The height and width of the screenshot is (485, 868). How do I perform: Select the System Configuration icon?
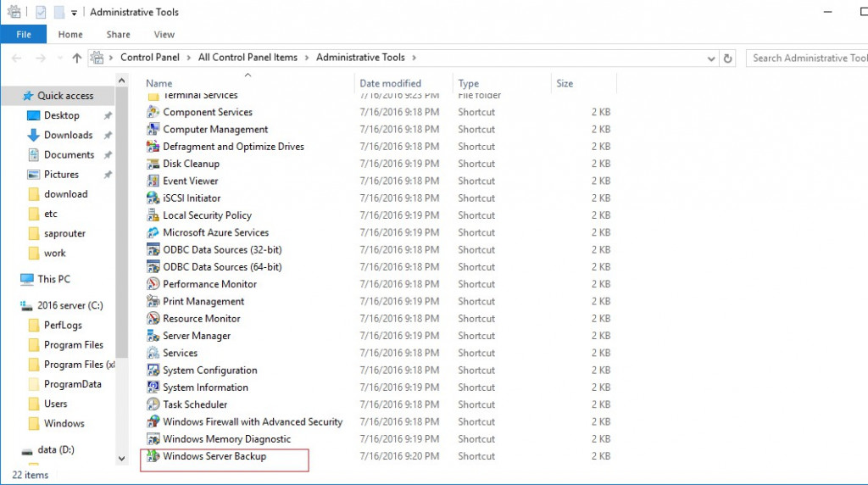pos(153,370)
